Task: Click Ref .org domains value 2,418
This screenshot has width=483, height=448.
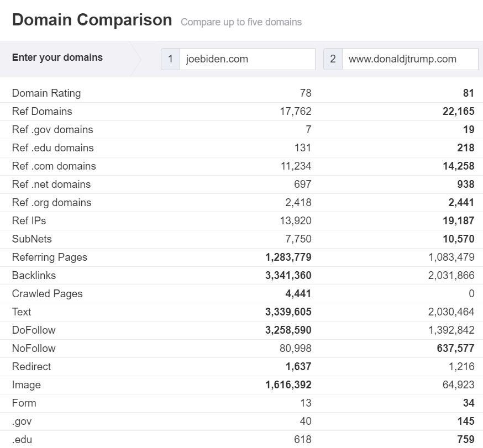Action: coord(298,203)
